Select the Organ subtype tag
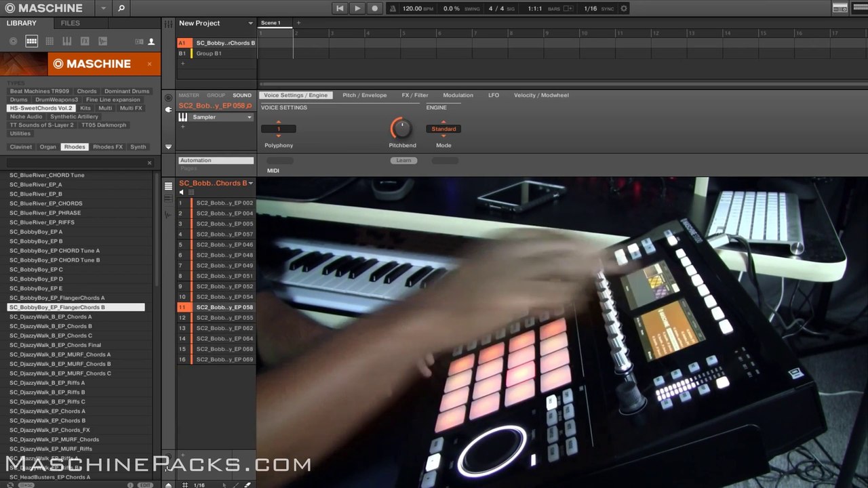Screen dimensions: 868x488 click(x=47, y=146)
